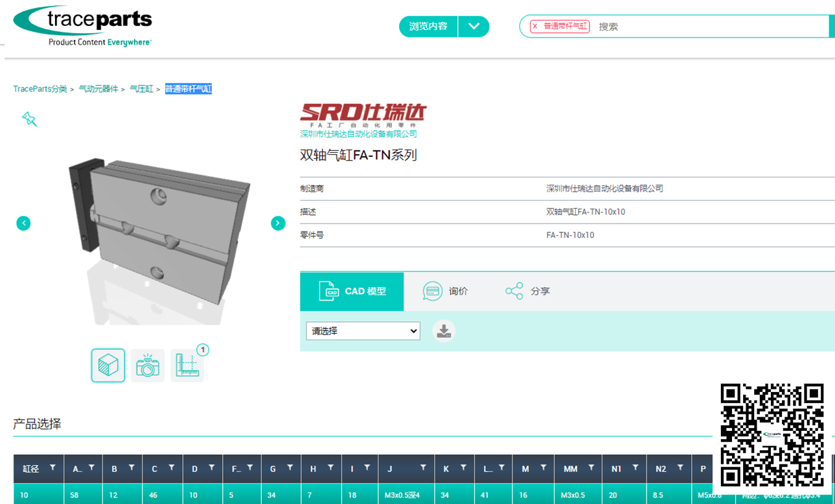Screen dimensions: 835x504
Task: Filter the MM column
Action: (x=591, y=468)
